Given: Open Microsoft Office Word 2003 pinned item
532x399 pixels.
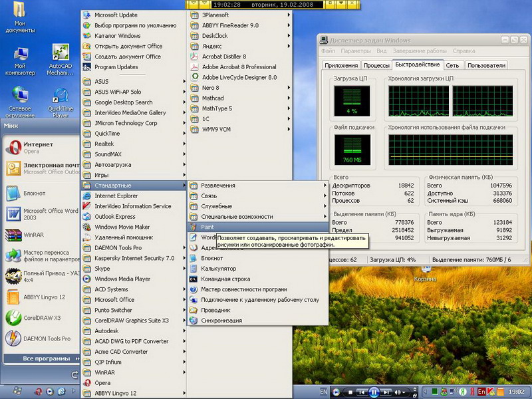Looking at the screenshot, I should tap(41, 214).
